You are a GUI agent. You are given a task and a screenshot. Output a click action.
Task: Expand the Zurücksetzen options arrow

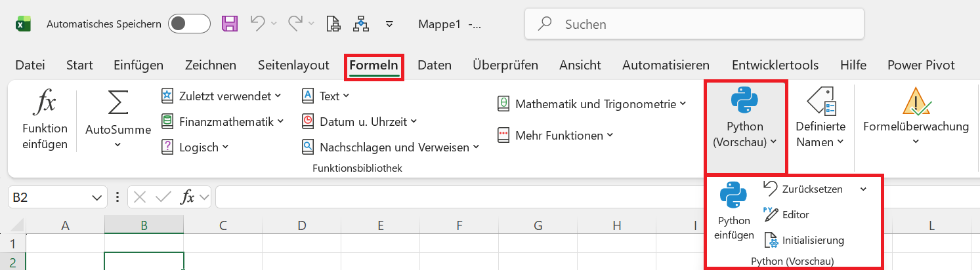click(x=863, y=189)
